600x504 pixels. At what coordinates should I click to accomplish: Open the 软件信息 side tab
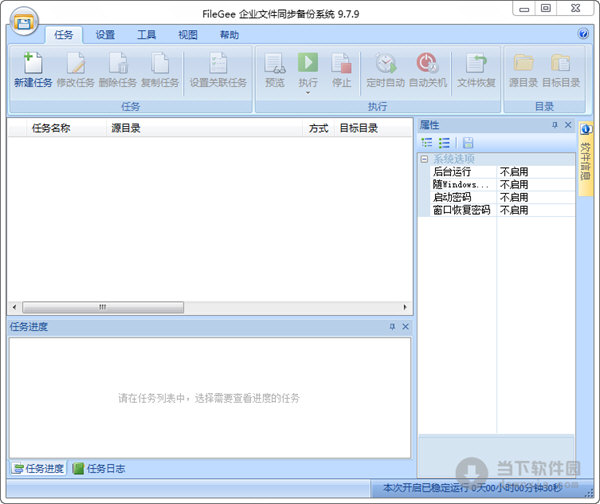[x=585, y=158]
